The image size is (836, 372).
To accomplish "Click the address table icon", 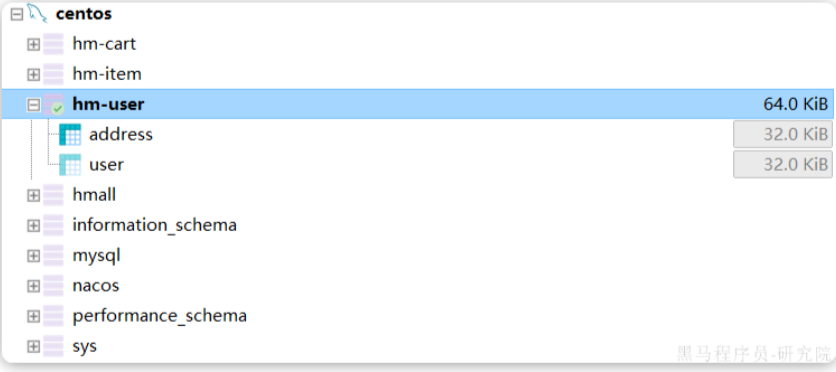I will coord(70,134).
